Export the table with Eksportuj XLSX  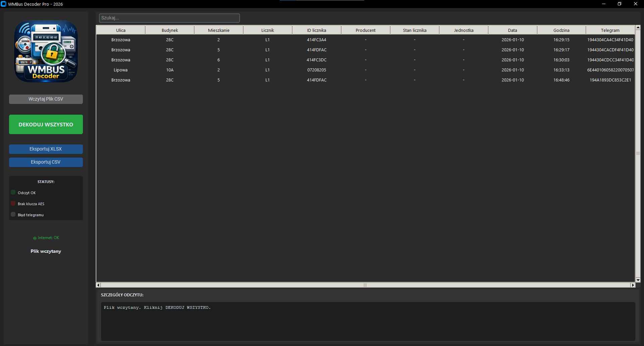pos(46,149)
